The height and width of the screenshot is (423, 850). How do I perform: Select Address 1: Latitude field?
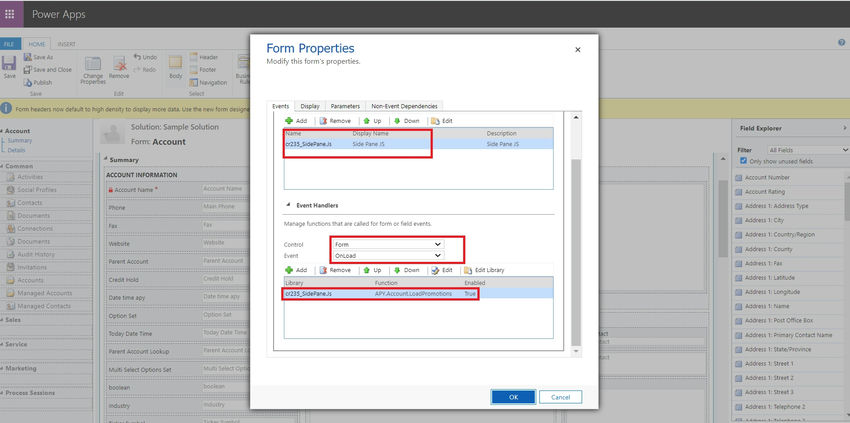(769, 278)
